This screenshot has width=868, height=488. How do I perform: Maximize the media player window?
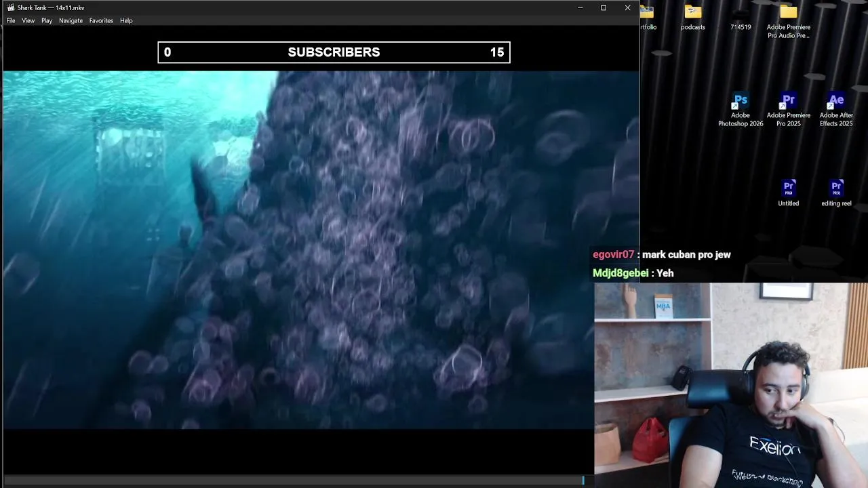604,7
